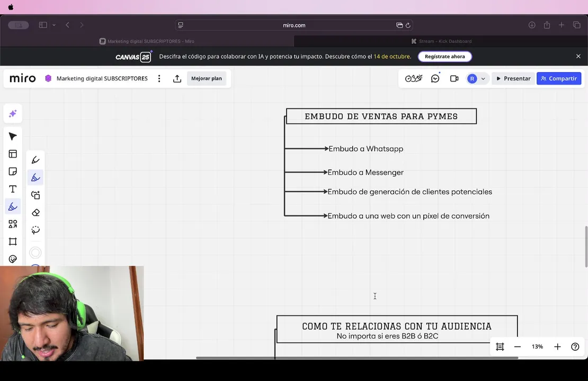Click the vertical canvas scrollbar
Image resolution: width=588 pixels, height=381 pixels.
tap(586, 247)
